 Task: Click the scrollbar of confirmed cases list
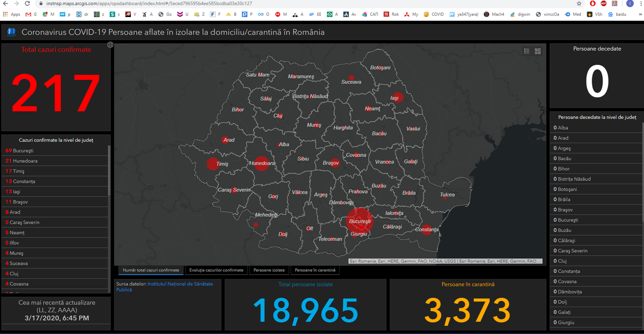click(109, 171)
